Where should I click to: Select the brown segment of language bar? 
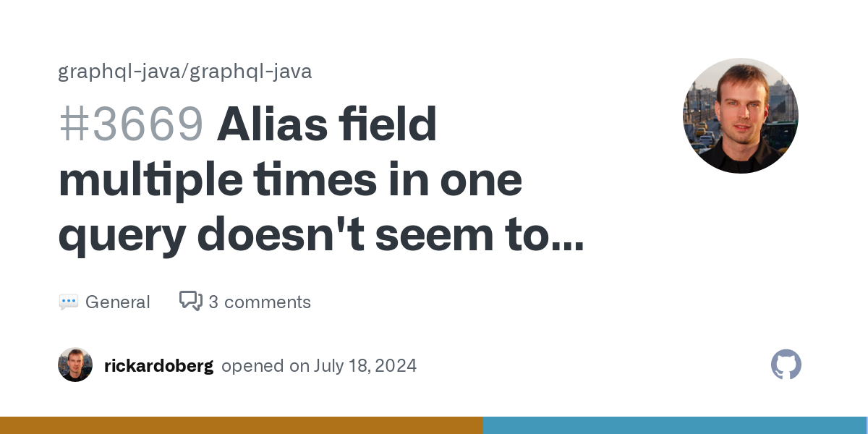(242, 425)
